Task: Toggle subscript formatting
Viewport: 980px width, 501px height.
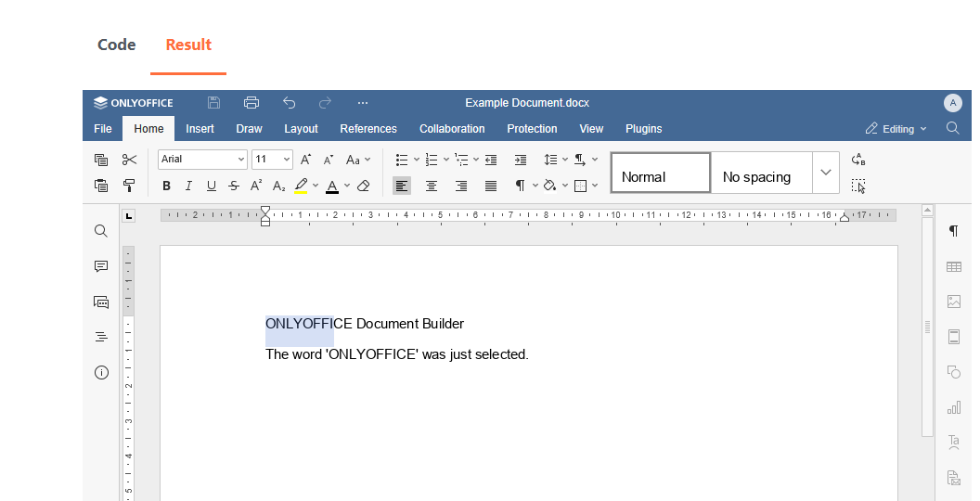Action: [278, 186]
